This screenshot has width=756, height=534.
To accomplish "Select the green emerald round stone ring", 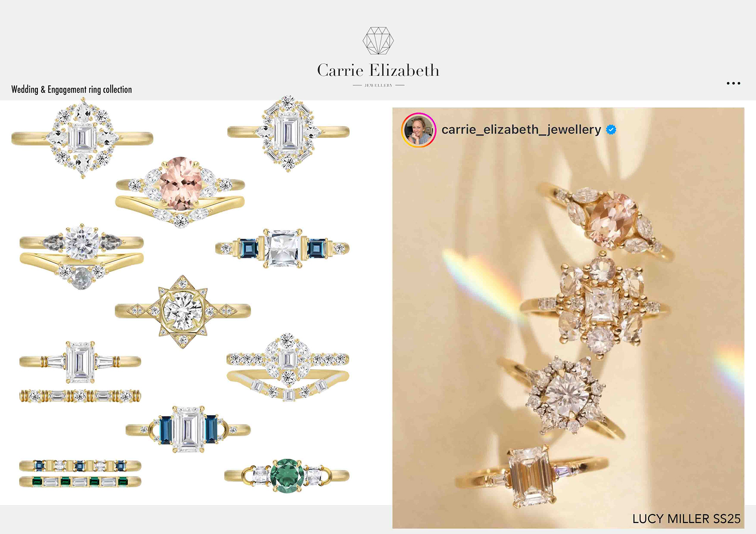I will [287, 475].
